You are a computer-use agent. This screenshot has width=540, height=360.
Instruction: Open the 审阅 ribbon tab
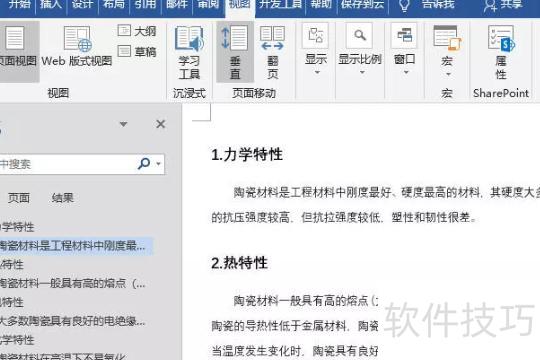(x=208, y=4)
